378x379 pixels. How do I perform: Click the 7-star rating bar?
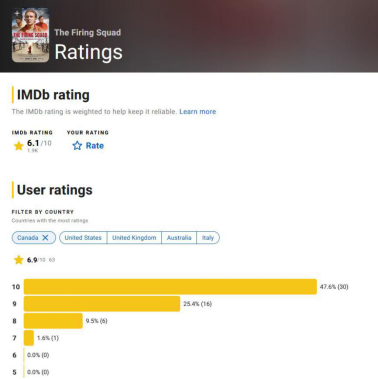tap(29, 338)
